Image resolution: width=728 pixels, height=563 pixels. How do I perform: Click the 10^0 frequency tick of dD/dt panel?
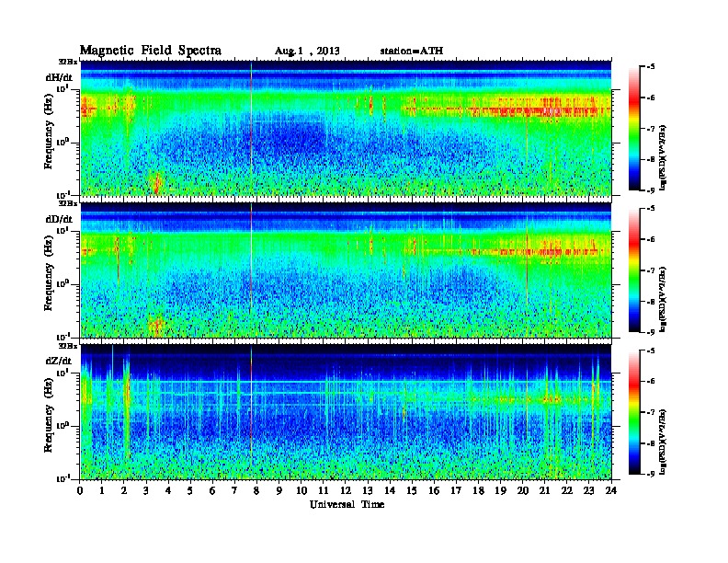coord(62,283)
